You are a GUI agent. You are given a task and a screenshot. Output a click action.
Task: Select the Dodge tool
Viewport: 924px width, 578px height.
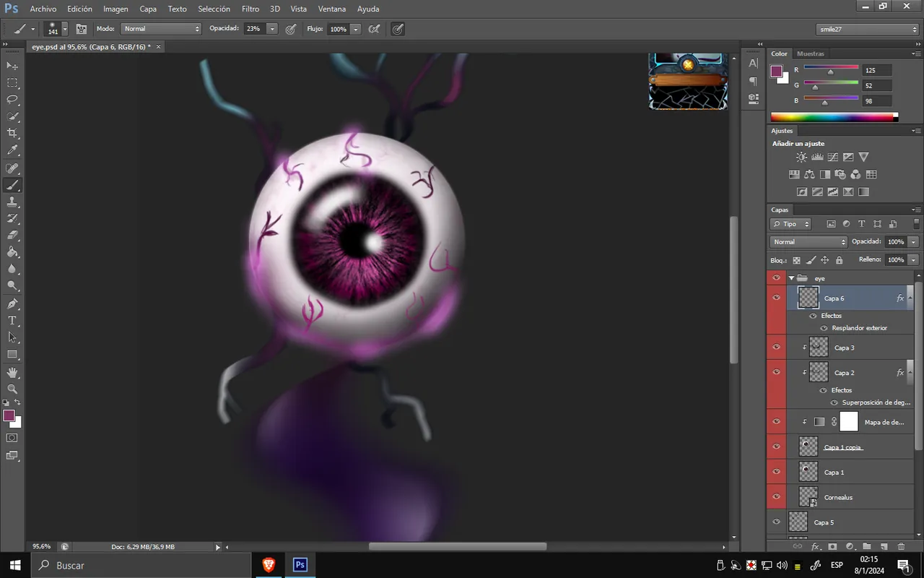coord(12,286)
